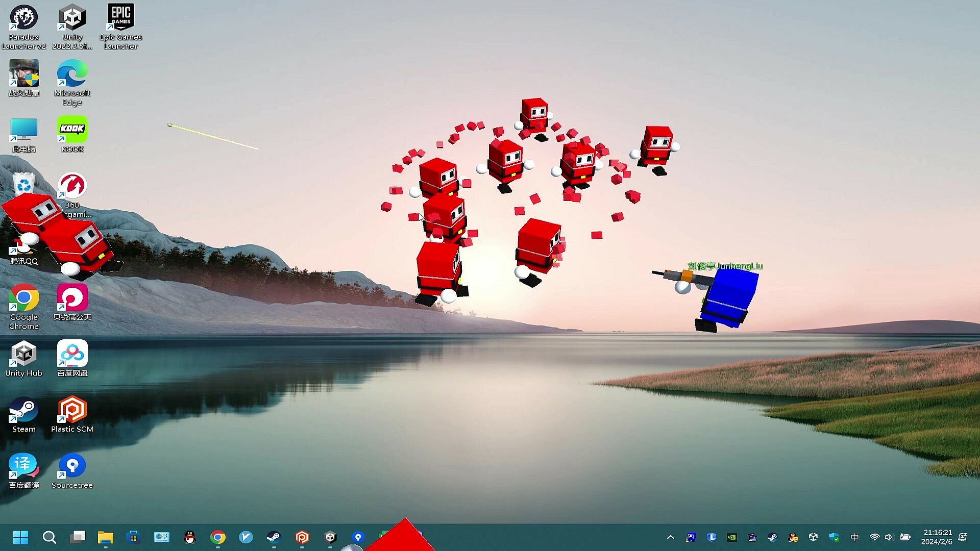Open the notification center bell icon
The width and height of the screenshot is (980, 551).
(963, 537)
